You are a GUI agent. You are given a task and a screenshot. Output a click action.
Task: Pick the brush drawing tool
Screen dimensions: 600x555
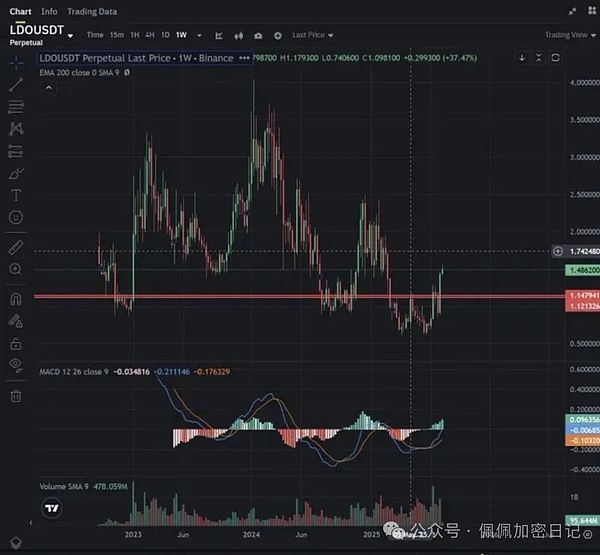(x=15, y=173)
